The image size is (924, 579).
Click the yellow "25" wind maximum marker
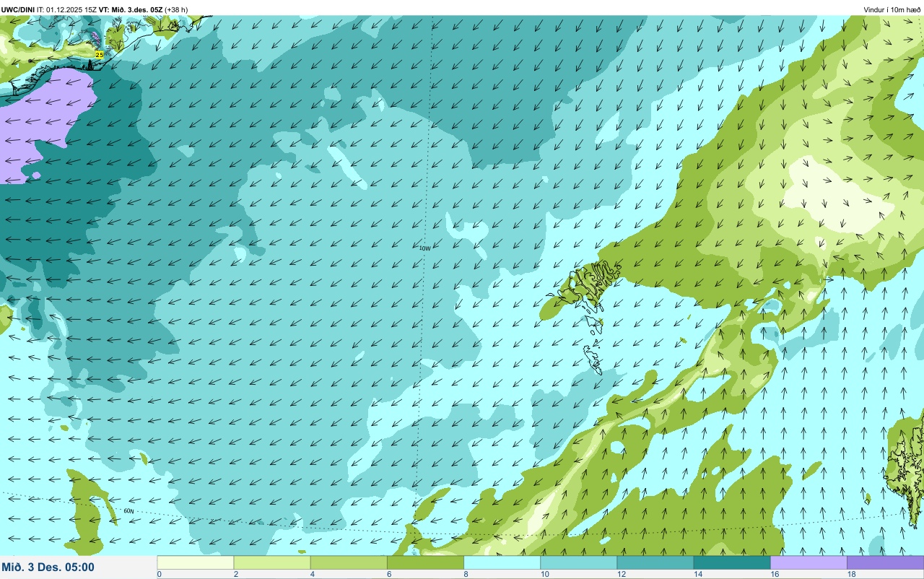(x=100, y=54)
